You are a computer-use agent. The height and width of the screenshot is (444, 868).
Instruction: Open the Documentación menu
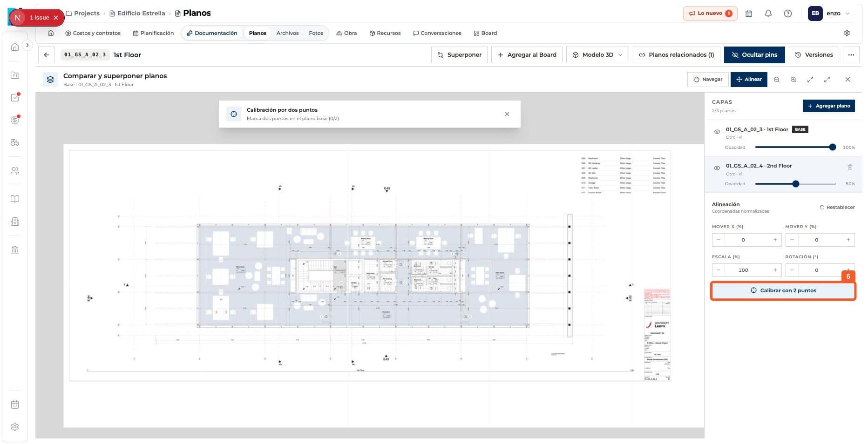coord(212,33)
